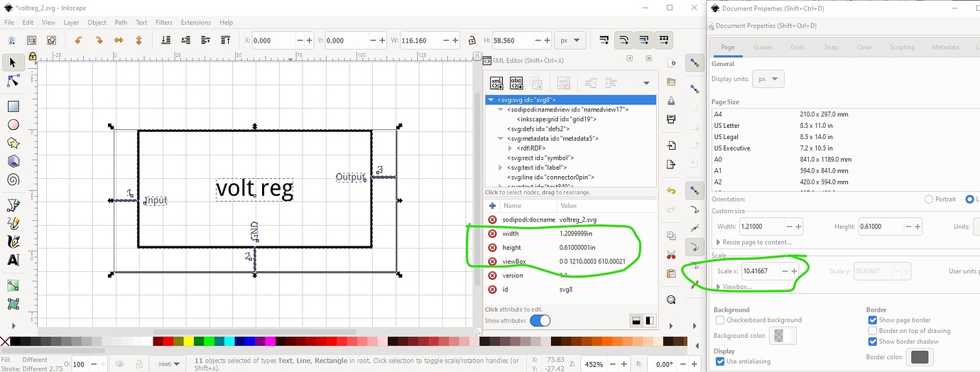Activate the Text tool
The height and width of the screenshot is (372, 980).
point(13,260)
